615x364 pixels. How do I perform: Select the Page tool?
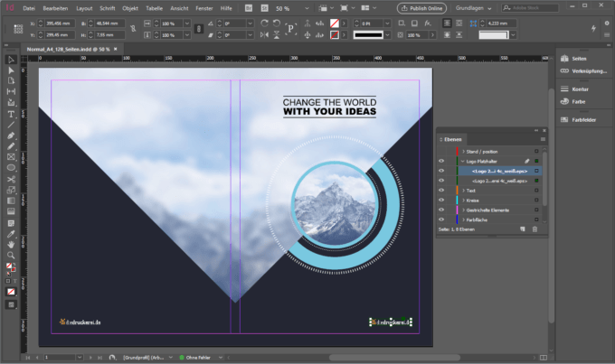tap(11, 80)
